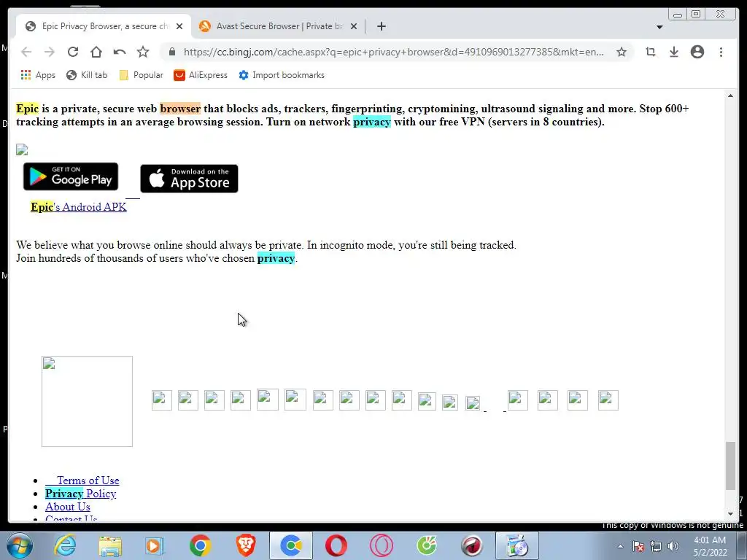
Task: Click the scroll up arrow of the page
Action: [x=730, y=96]
